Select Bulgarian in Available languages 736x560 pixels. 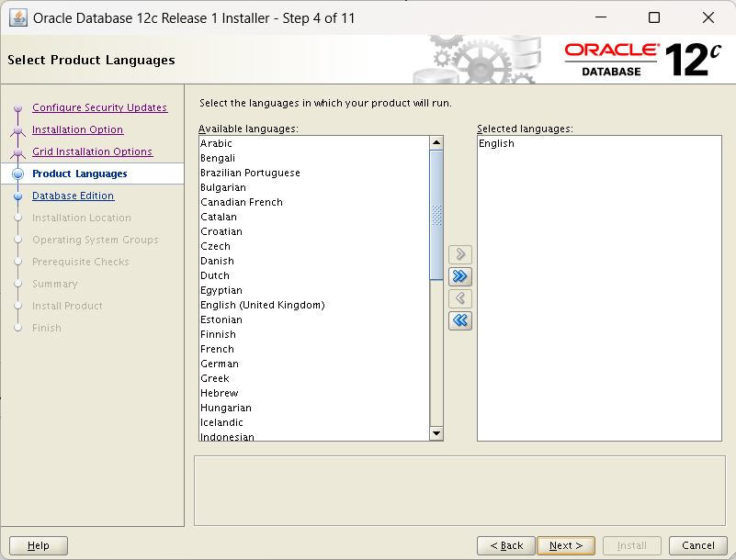pos(314,187)
